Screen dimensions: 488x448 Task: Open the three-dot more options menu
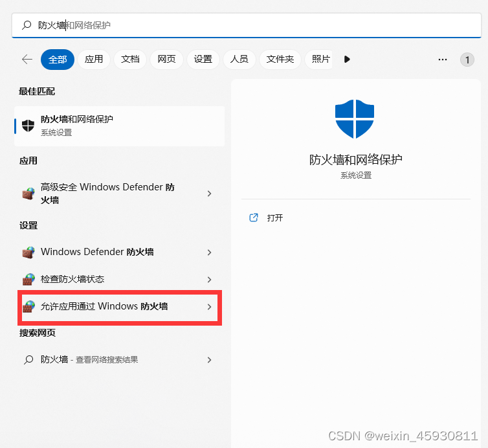[443, 60]
